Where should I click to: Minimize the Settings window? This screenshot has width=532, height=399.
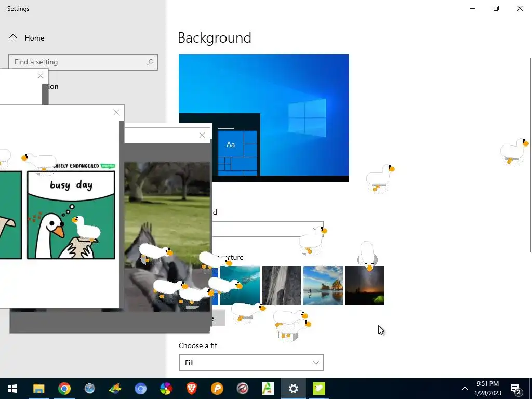tap(472, 8)
